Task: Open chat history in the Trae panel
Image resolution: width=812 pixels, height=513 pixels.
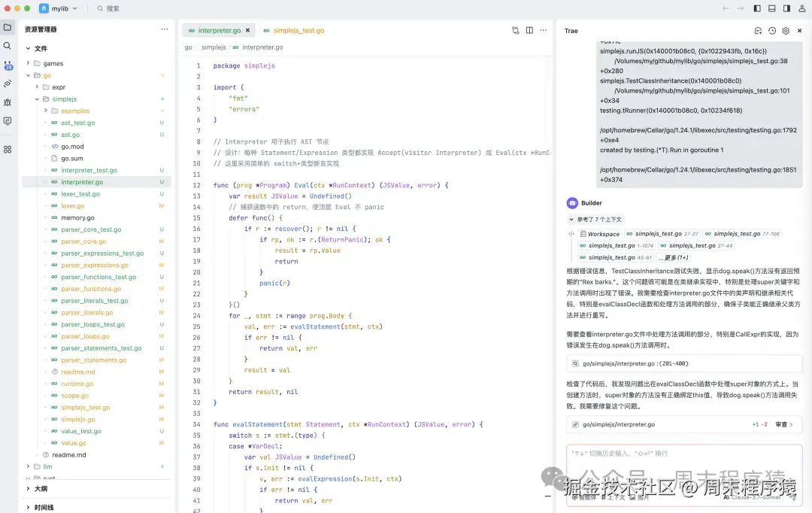Action: [772, 31]
